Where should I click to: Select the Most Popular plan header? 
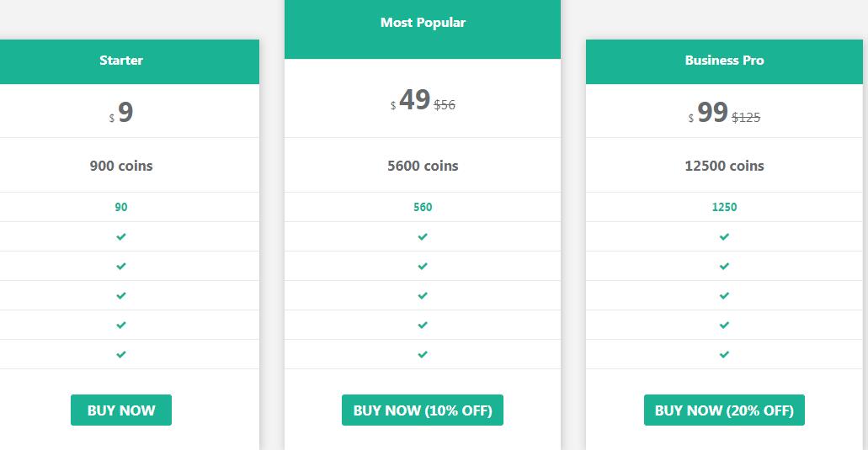(x=423, y=29)
